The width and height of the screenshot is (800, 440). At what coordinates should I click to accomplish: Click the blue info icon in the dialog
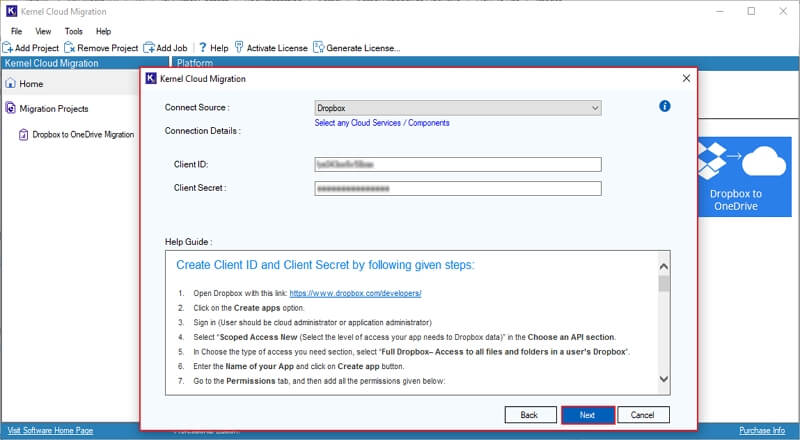coord(664,106)
